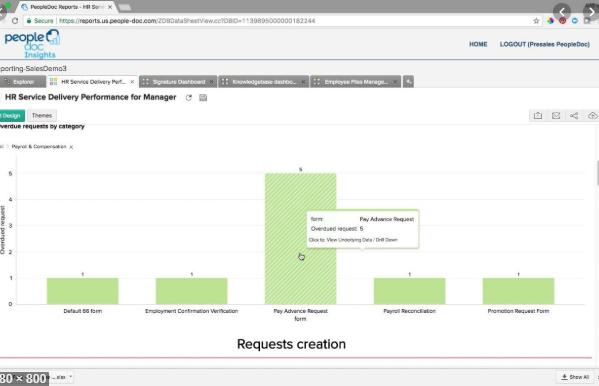Reload the page with browser refresh
The width and height of the screenshot is (599, 386).
[15, 21]
